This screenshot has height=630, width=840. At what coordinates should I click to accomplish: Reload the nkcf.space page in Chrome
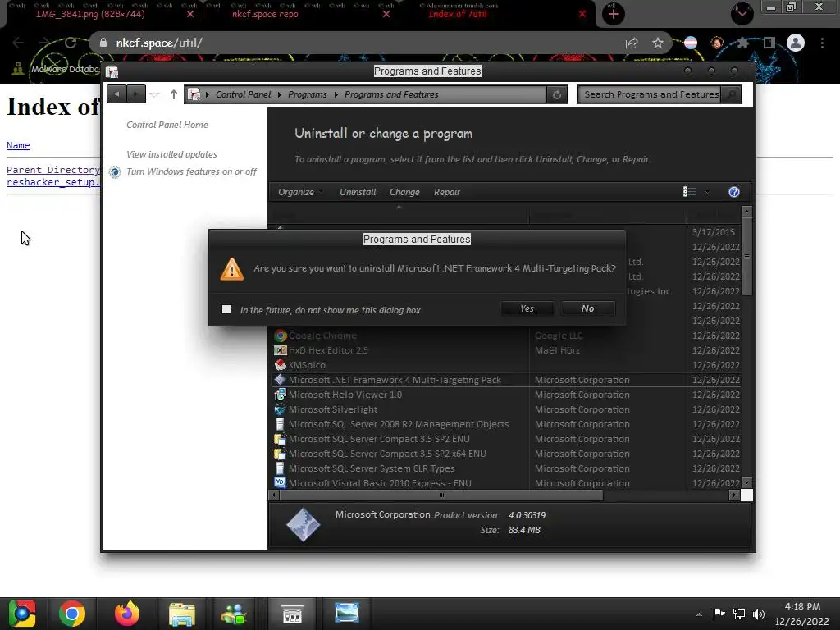71,43
